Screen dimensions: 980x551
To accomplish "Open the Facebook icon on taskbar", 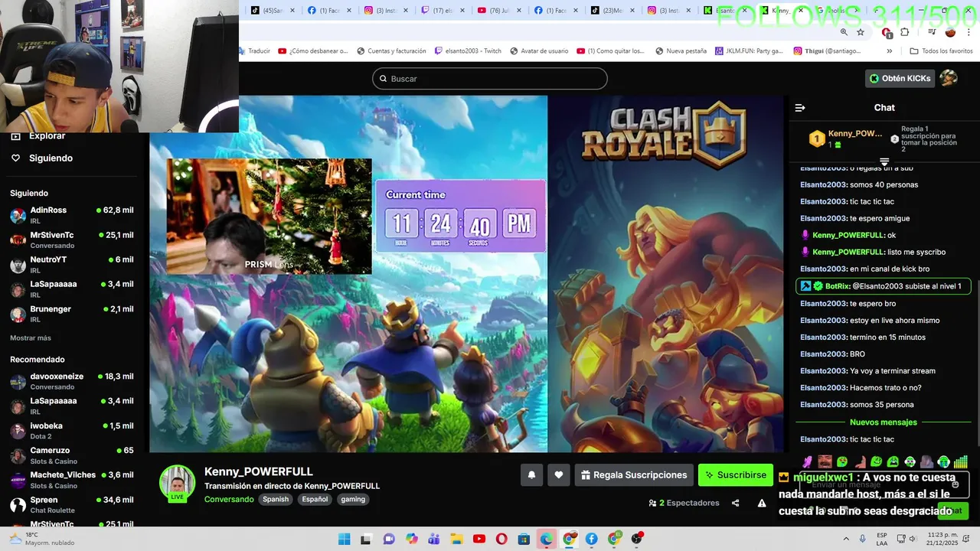I will [592, 540].
